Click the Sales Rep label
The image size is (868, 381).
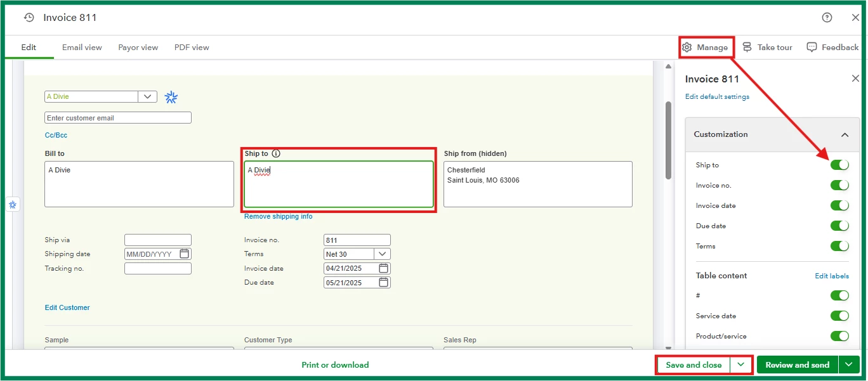pyautogui.click(x=460, y=340)
